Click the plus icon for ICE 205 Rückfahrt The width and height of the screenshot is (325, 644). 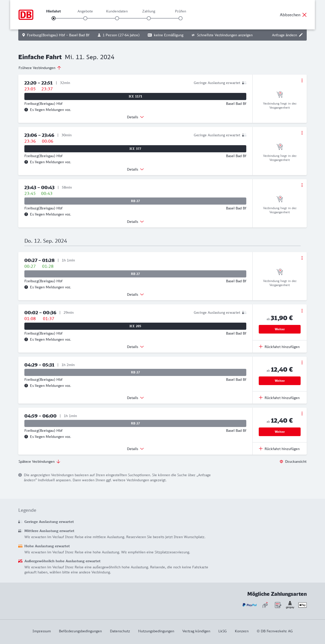[x=261, y=347]
